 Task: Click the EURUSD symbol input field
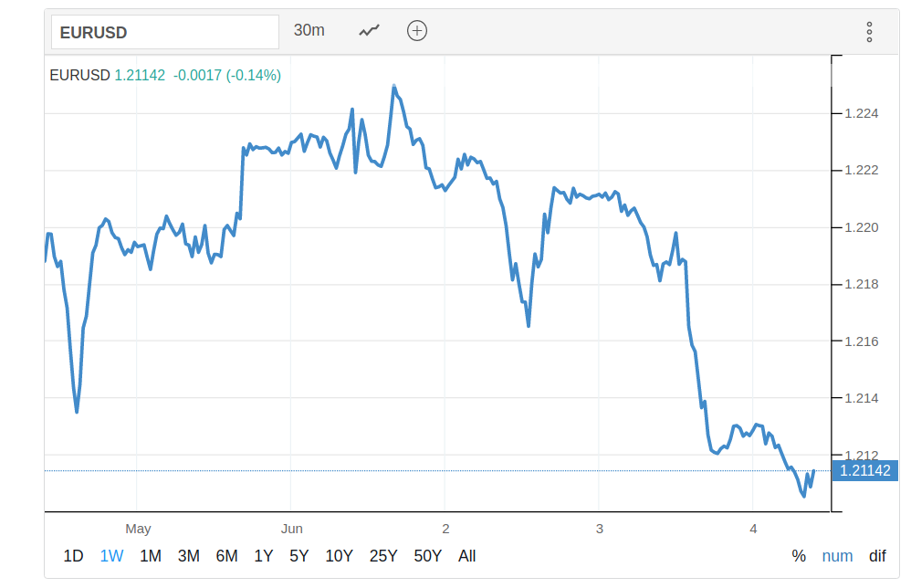[x=164, y=32]
